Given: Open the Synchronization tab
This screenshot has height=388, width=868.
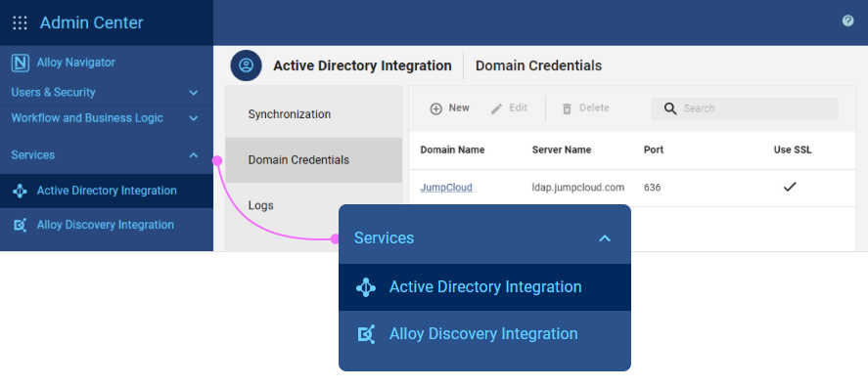Looking at the screenshot, I should (x=314, y=114).
